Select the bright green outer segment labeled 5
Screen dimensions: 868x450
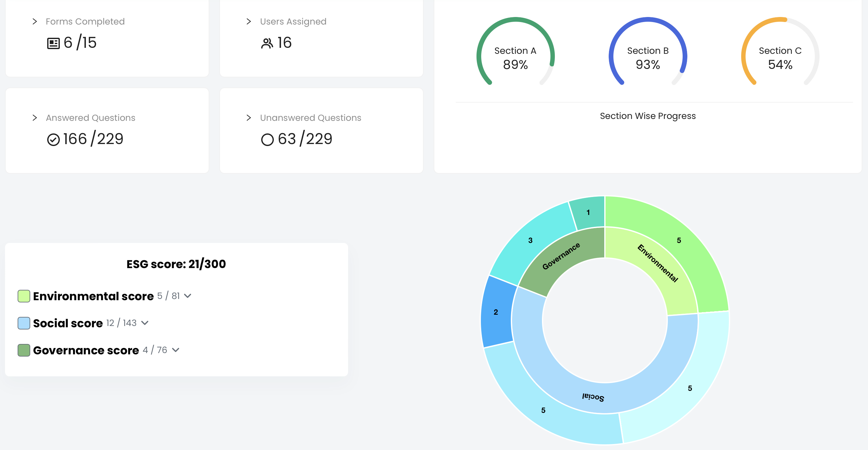pyautogui.click(x=679, y=240)
